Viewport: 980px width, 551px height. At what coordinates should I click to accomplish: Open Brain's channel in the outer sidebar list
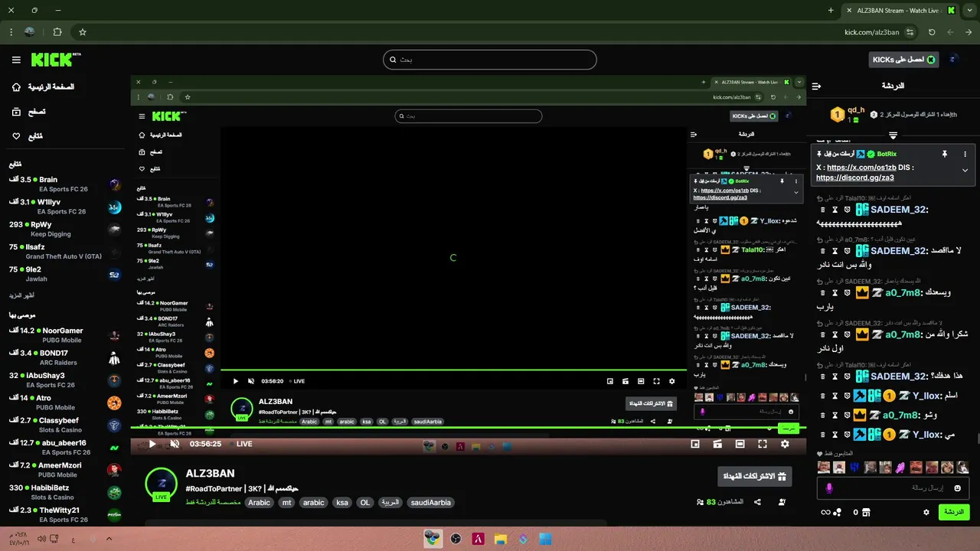pos(65,184)
